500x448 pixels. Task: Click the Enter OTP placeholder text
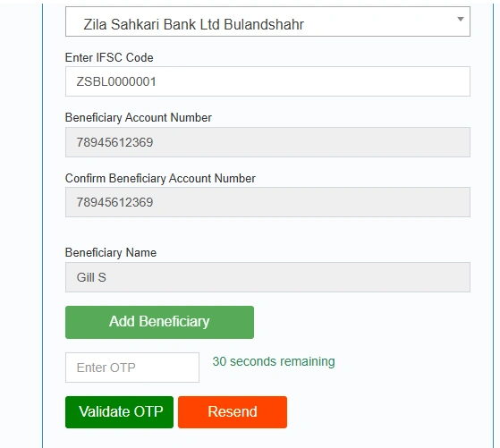point(106,368)
